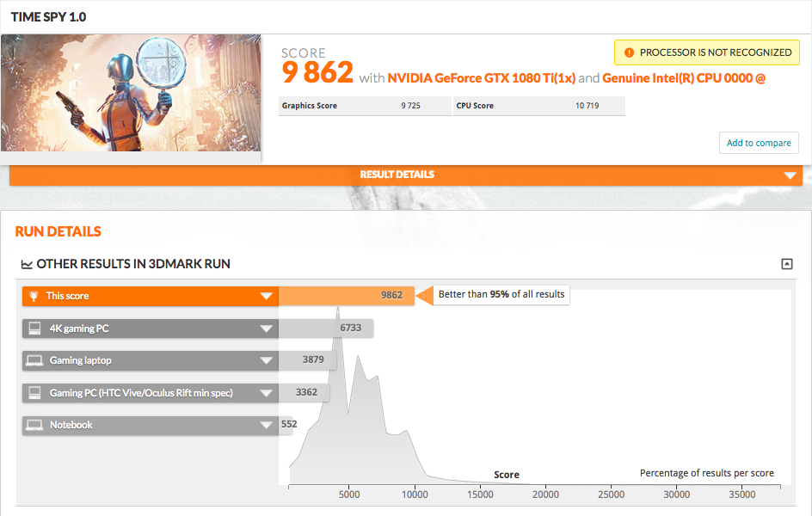Screen dimensions: 812x516
Task: Click the Graphics Score value 9 725
Action: [410, 106]
